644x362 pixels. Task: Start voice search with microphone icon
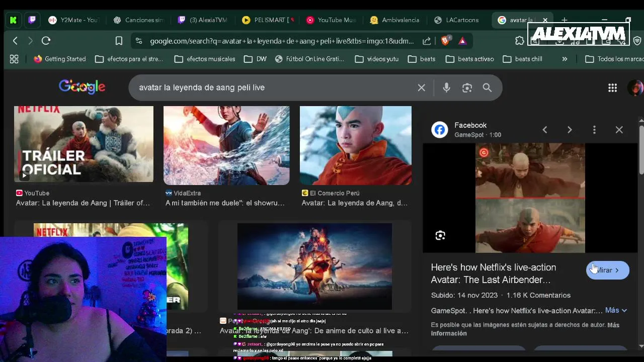(446, 87)
